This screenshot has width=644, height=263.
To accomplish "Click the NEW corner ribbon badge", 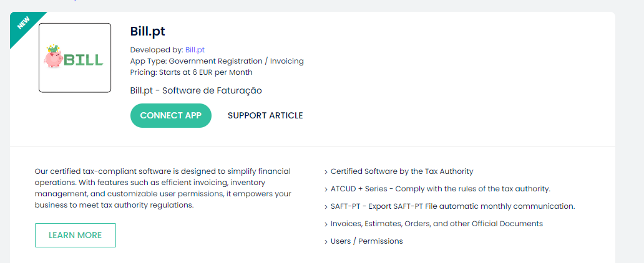I will (x=23, y=23).
